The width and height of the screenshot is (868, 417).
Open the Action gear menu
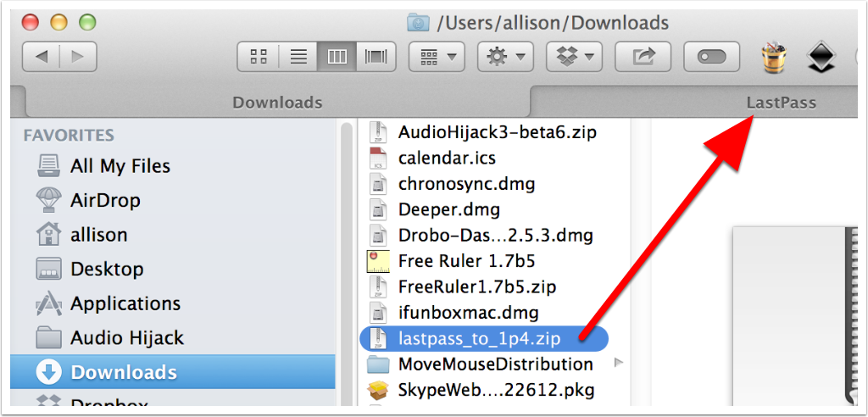click(505, 57)
